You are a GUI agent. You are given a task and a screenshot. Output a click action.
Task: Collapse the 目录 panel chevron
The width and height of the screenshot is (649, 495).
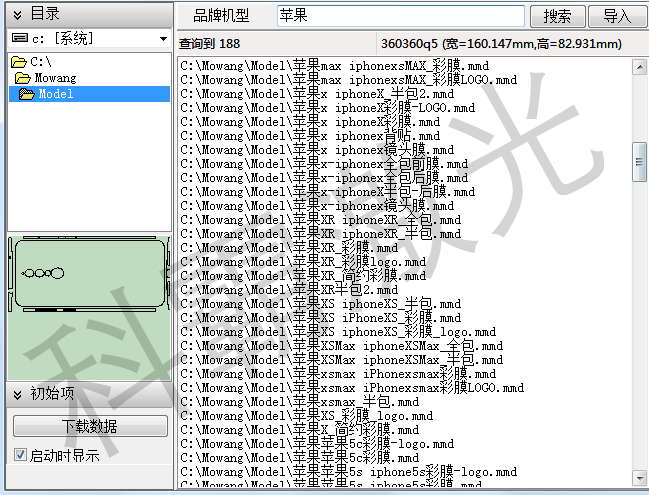[x=17, y=13]
